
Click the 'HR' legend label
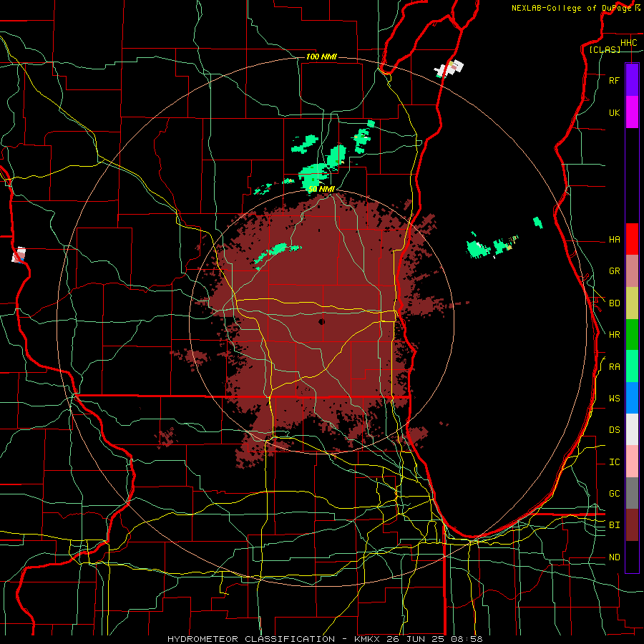(614, 335)
